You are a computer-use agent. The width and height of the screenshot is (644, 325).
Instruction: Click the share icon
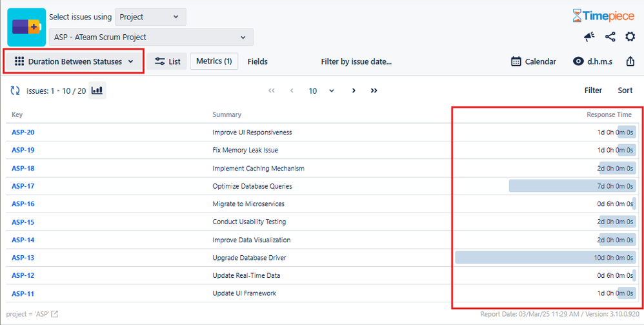pos(610,37)
